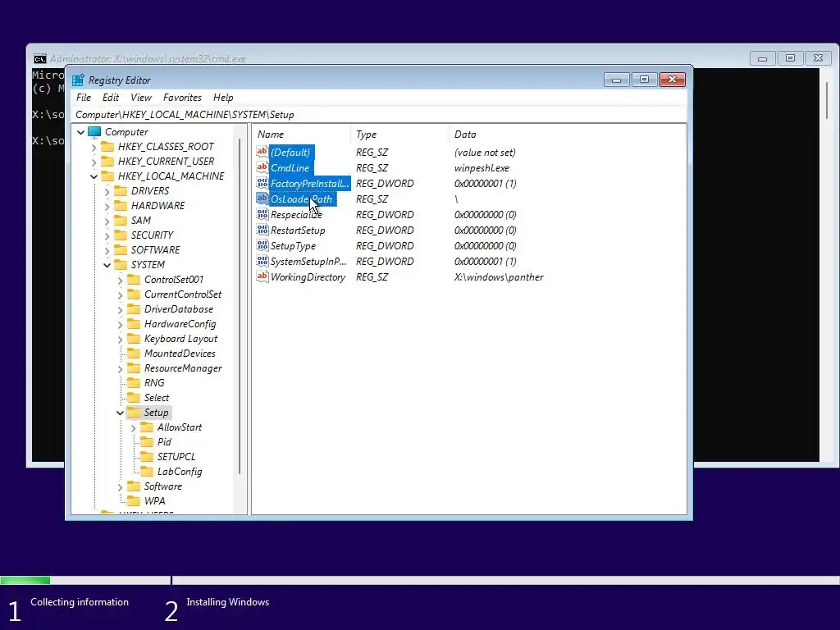Click the setup progress bar at bottom
The height and width of the screenshot is (630, 840).
(420, 580)
